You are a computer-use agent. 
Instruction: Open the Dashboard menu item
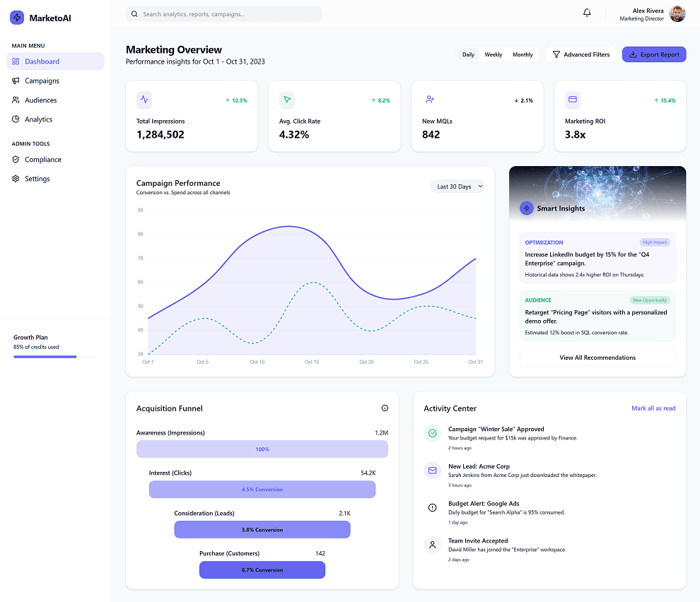[55, 61]
